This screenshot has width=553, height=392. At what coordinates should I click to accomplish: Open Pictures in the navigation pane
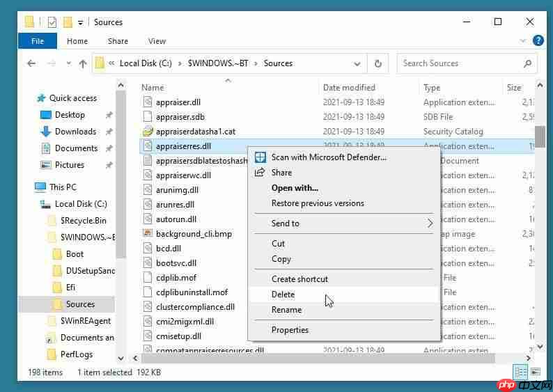(x=69, y=164)
